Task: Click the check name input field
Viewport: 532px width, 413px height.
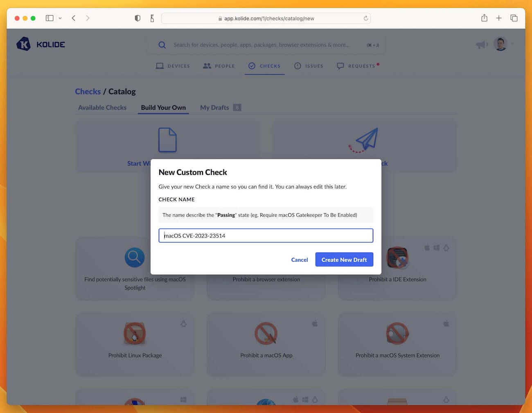Action: [266, 235]
